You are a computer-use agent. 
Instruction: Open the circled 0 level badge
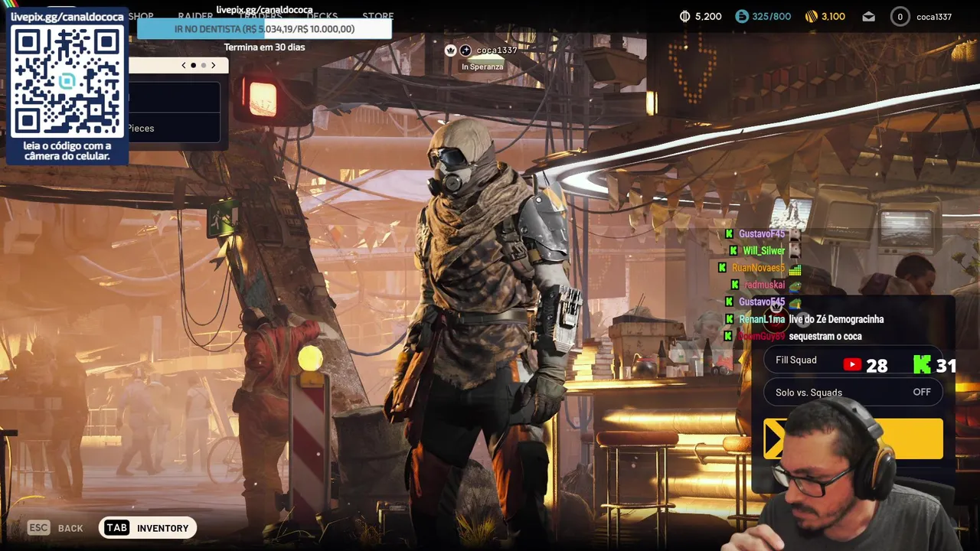coord(900,16)
